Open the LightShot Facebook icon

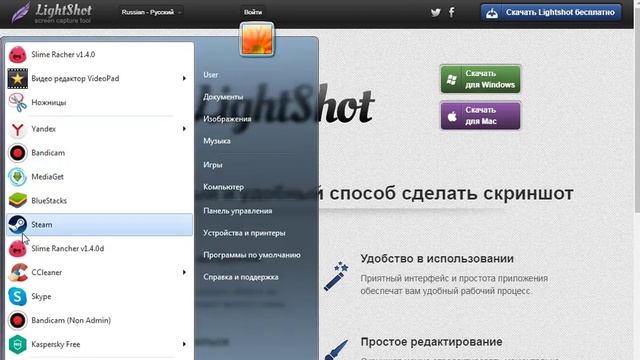(451, 12)
